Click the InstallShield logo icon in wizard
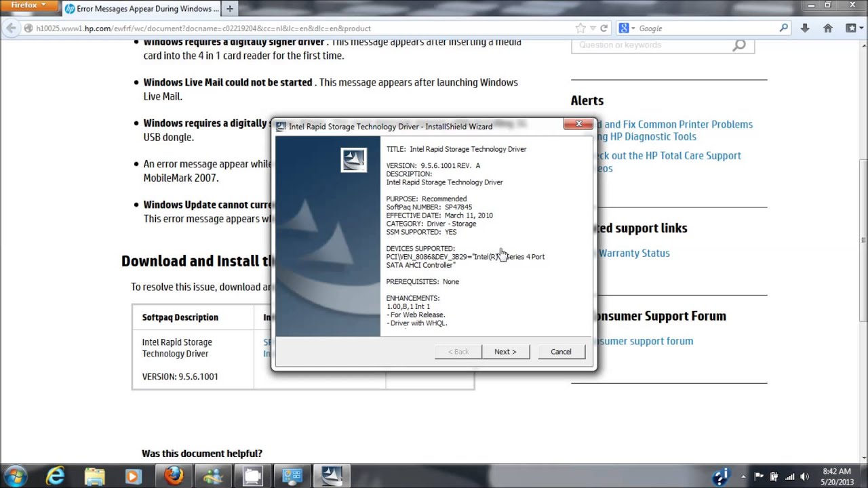The width and height of the screenshot is (868, 488). [353, 160]
